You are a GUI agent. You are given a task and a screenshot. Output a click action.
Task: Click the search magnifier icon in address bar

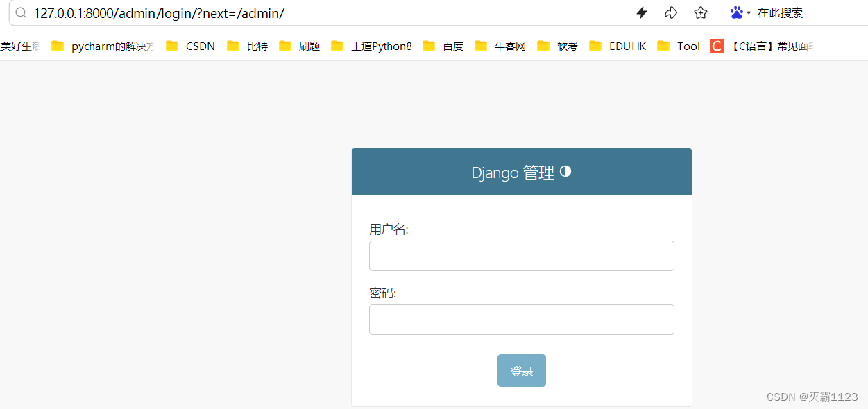pos(21,13)
